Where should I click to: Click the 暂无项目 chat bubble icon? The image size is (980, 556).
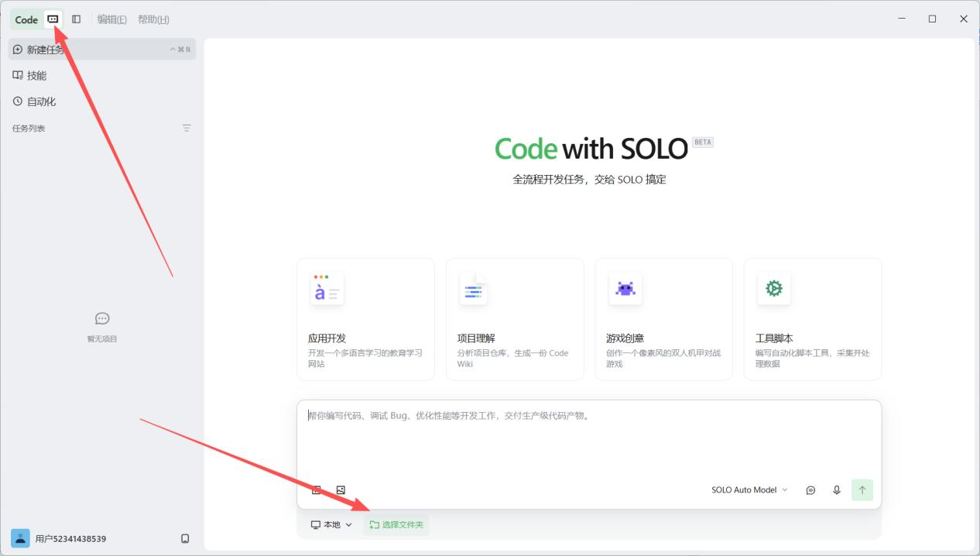[102, 318]
